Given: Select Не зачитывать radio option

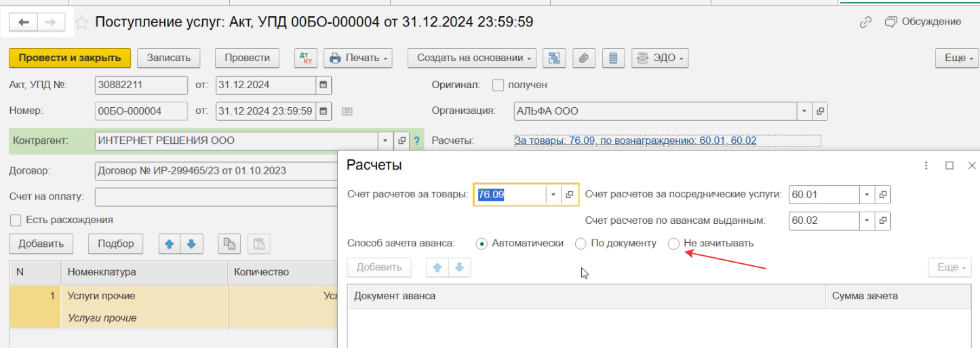Looking at the screenshot, I should [x=673, y=244].
